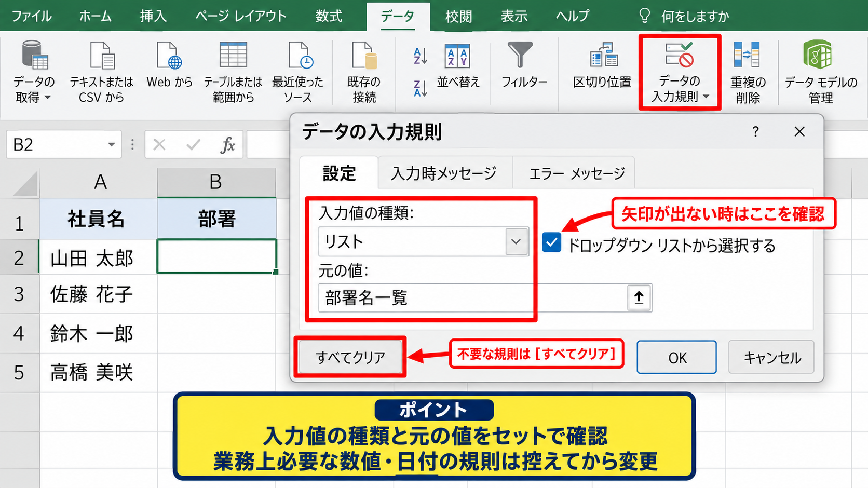The width and height of the screenshot is (868, 488).
Task: Sort ascending with the A-Z icon
Action: [420, 56]
